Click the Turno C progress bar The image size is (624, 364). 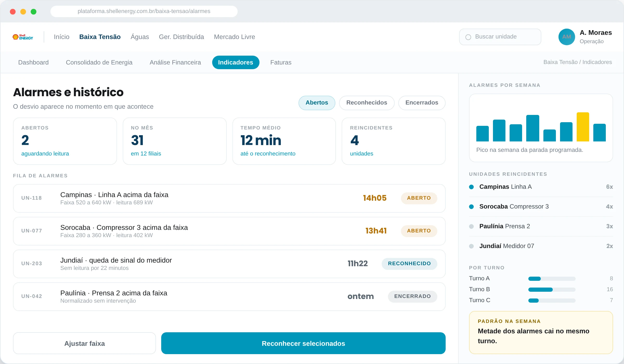pos(552,301)
